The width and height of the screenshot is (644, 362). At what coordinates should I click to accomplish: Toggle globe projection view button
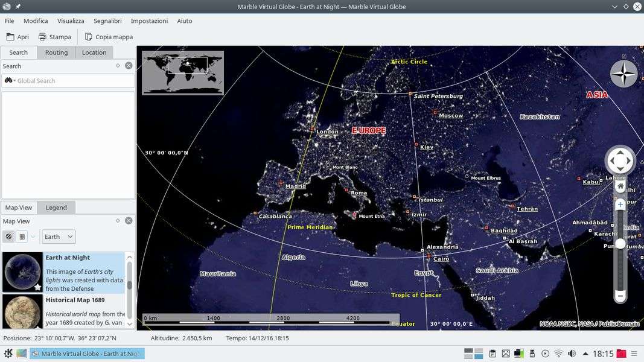9,237
